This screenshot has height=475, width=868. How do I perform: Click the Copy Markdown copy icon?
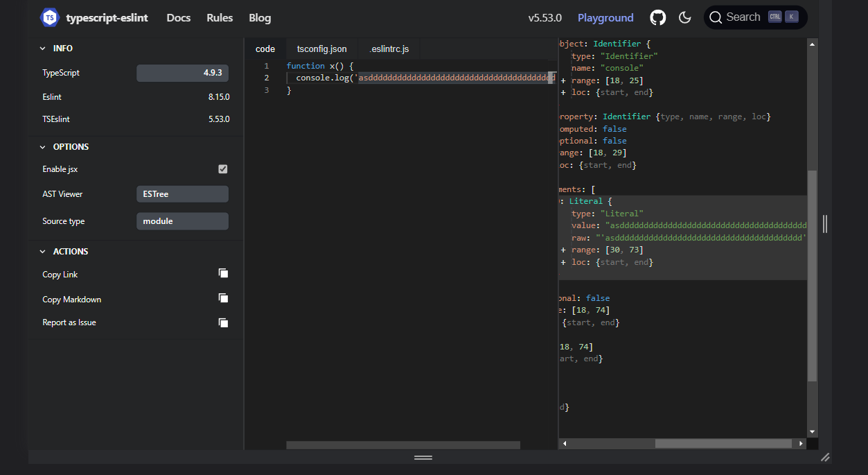[223, 298]
